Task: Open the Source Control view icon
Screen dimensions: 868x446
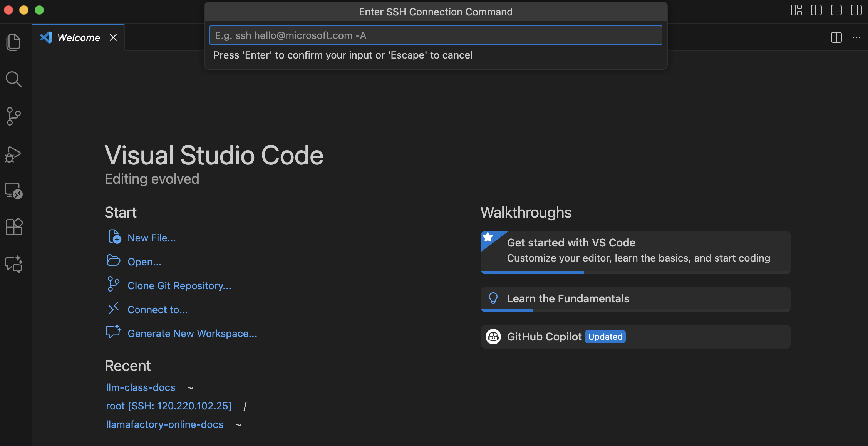Action: pyautogui.click(x=13, y=116)
